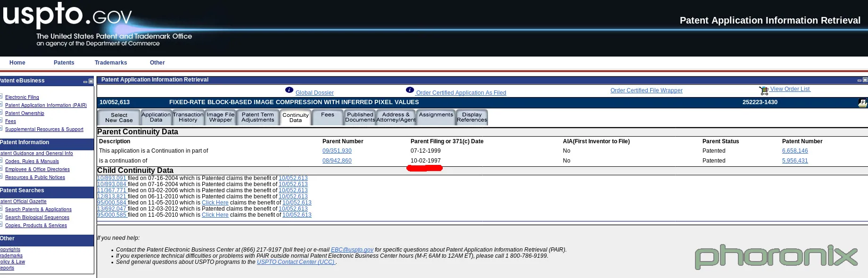The height and width of the screenshot is (278, 868).
Task: Click Here link in 95/000,584 row
Action: [x=215, y=203]
